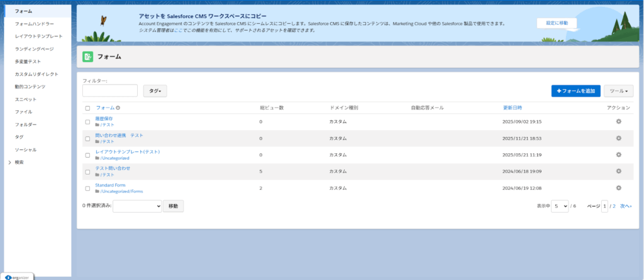Click the 移動 button
Viewport: 644px width, 280px height.
[x=174, y=206]
